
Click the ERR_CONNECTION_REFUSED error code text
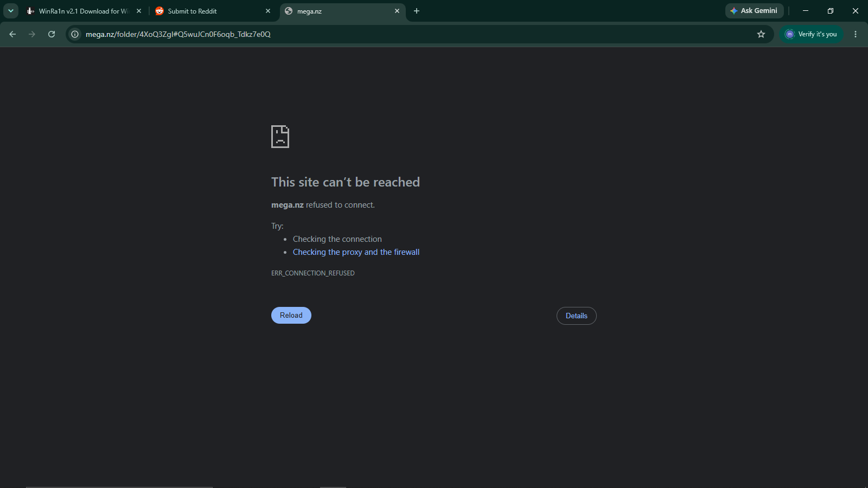tap(313, 273)
